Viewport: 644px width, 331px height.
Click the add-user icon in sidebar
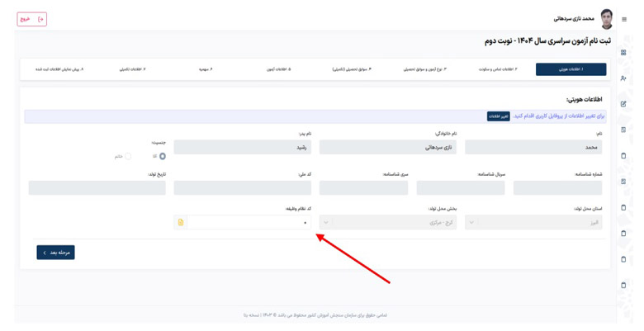coord(623,78)
